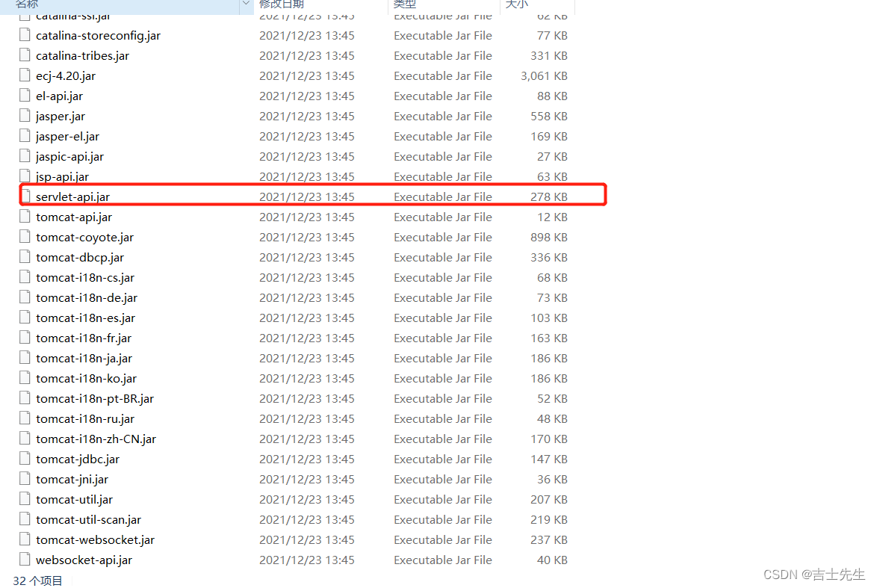This screenshot has height=588, width=877.
Task: Select file name tomcat-i18n-zh-CN.jar
Action: point(96,439)
